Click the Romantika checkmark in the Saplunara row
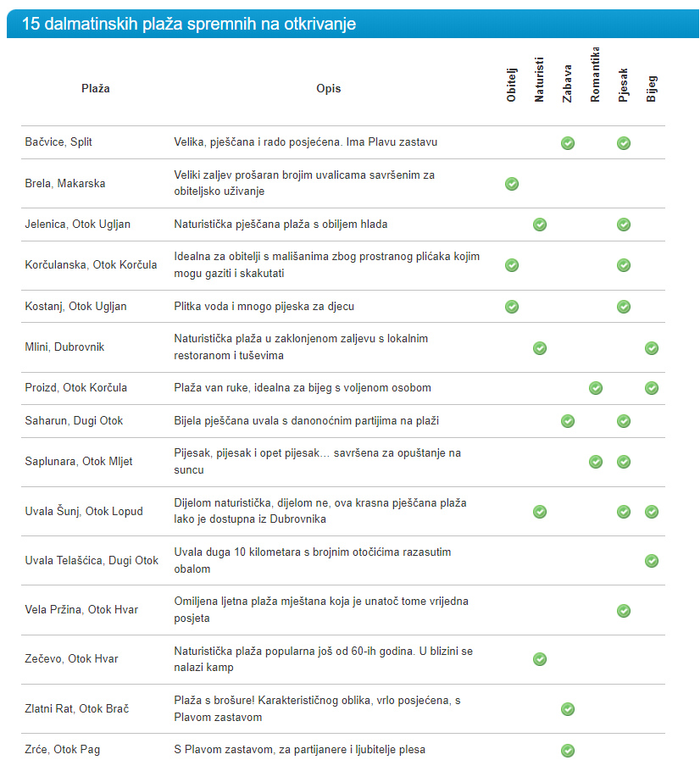Image resolution: width=700 pixels, height=760 pixels. 596,462
